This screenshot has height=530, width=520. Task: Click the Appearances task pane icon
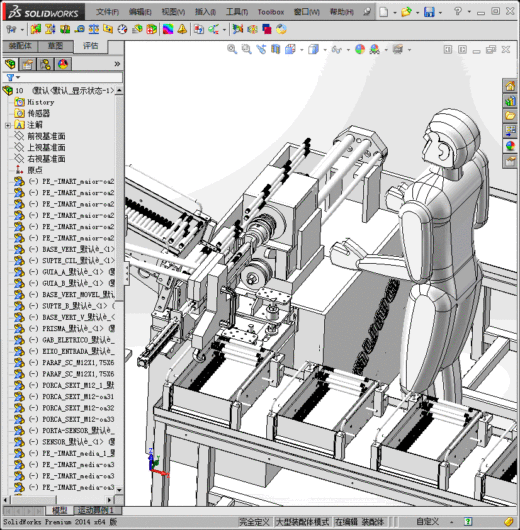[510, 146]
